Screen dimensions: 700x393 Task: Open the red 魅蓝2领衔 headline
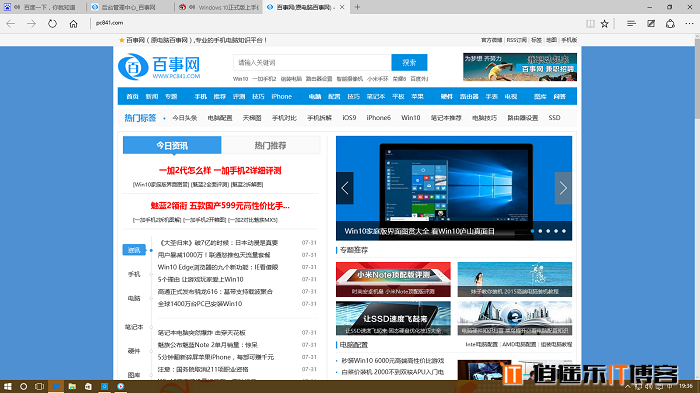click(x=220, y=206)
